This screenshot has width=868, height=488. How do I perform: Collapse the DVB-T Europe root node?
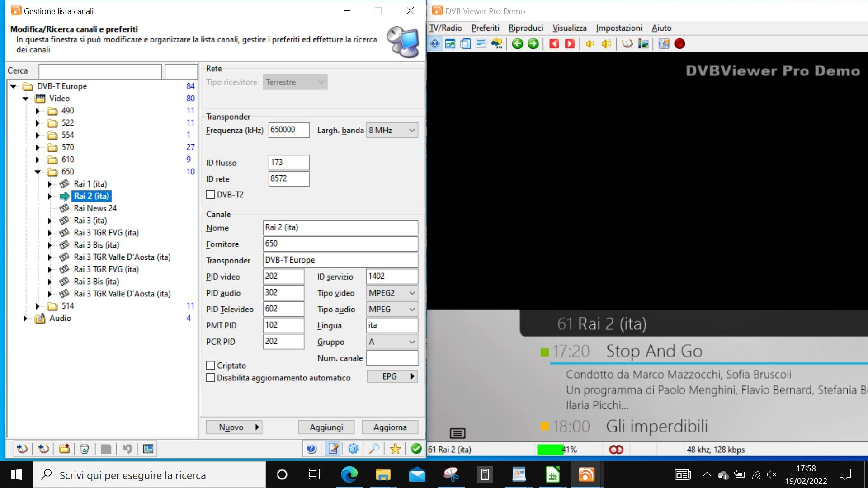(14, 86)
